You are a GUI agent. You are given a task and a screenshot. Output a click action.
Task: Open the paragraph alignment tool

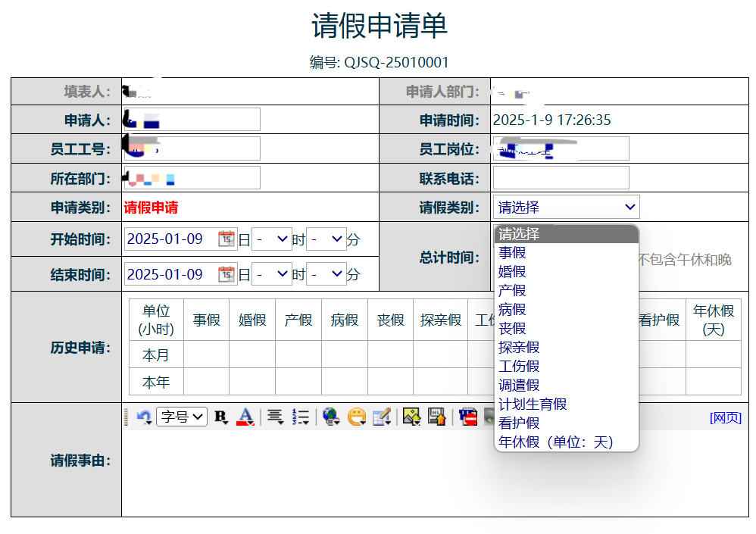[275, 417]
